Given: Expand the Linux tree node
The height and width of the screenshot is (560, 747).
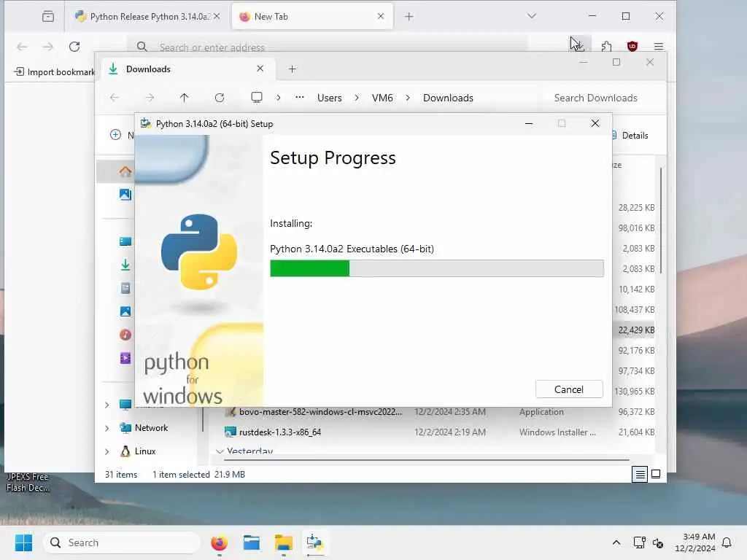Looking at the screenshot, I should click(107, 451).
